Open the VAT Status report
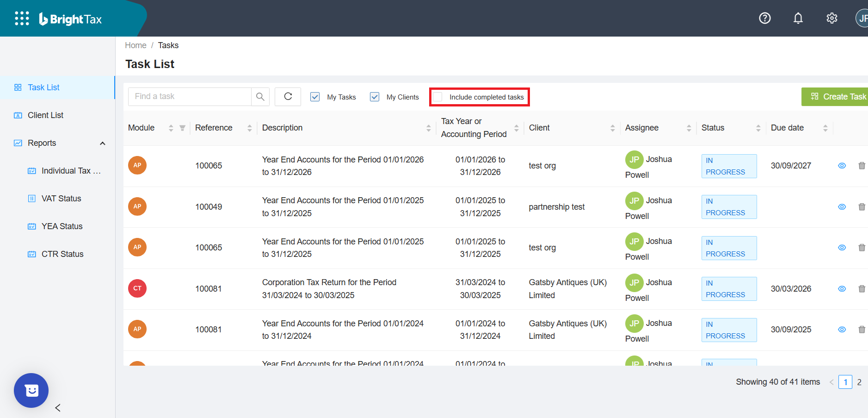Image resolution: width=868 pixels, height=418 pixels. 61,198
